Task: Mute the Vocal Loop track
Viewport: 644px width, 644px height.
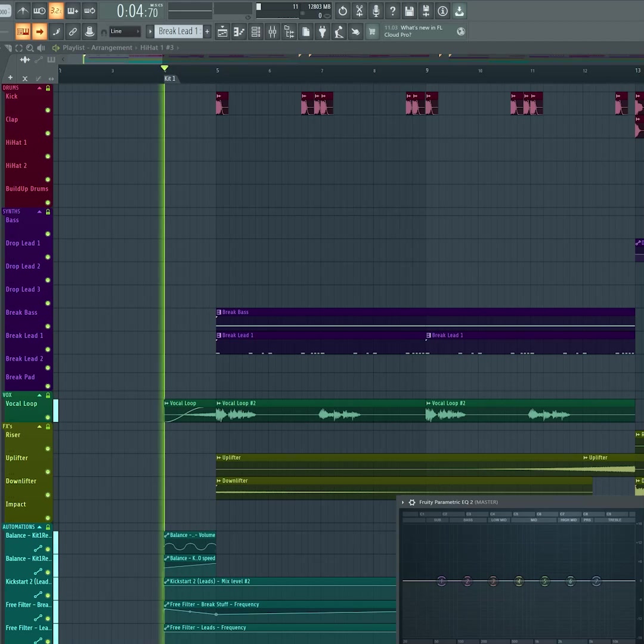Action: point(48,417)
